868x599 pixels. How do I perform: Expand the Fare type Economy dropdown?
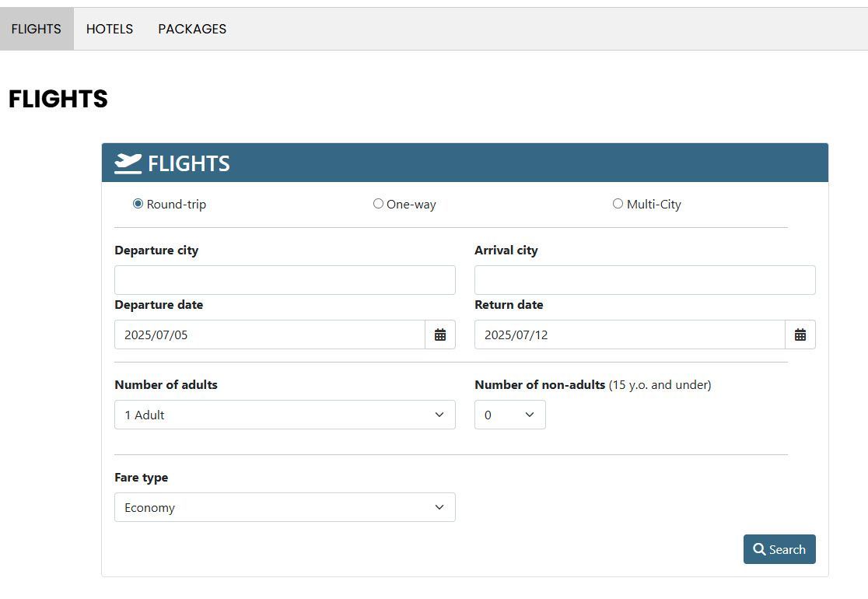(285, 507)
